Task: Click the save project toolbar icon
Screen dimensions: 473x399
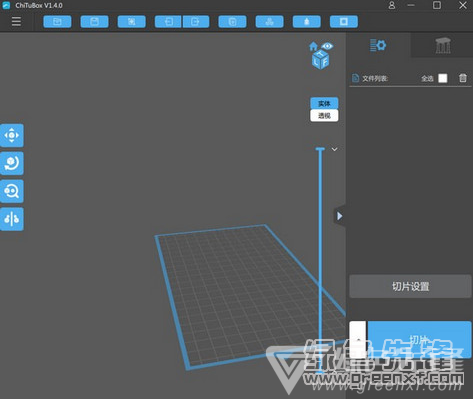Action: [94, 22]
